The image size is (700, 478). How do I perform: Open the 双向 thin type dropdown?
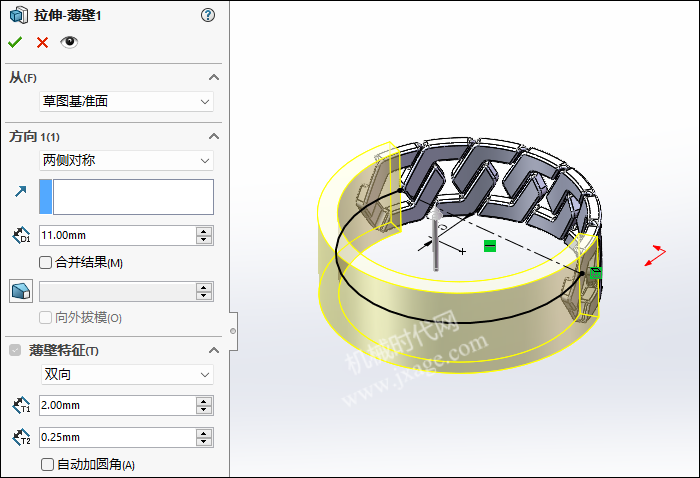[x=127, y=374]
